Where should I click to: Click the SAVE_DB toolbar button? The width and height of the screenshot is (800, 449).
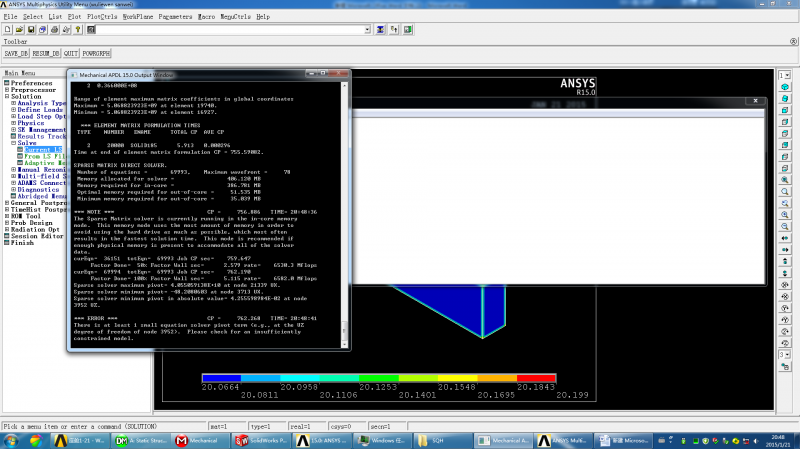coord(16,54)
